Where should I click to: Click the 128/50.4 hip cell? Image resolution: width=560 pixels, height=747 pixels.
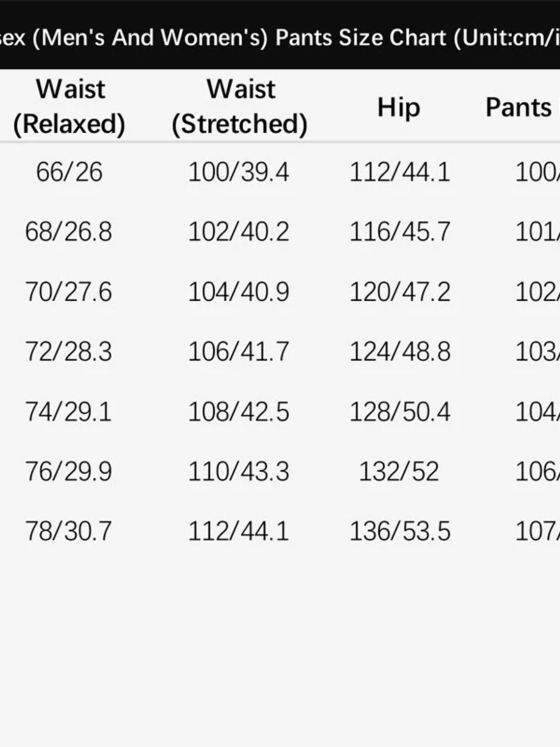pyautogui.click(x=399, y=411)
